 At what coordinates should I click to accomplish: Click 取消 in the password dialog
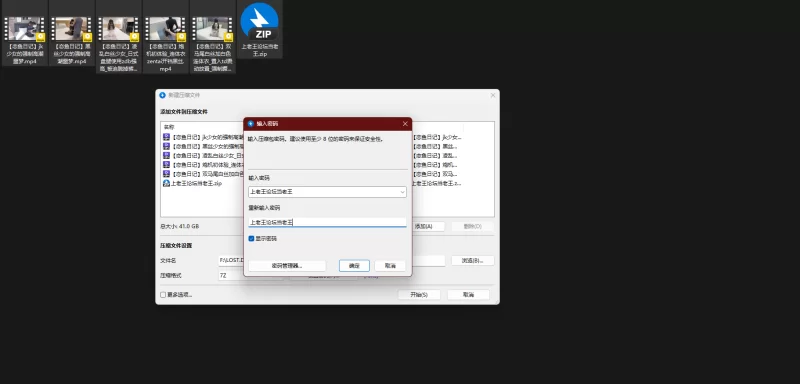pos(390,266)
